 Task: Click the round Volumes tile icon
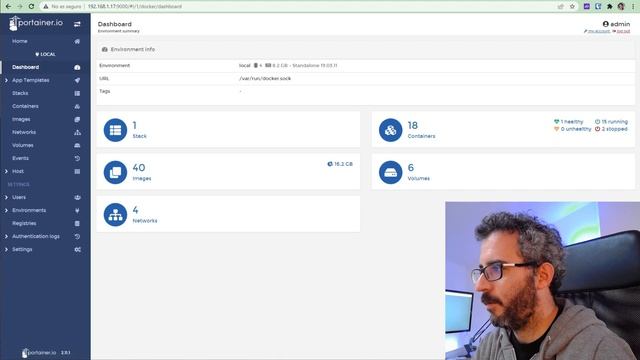coord(390,172)
